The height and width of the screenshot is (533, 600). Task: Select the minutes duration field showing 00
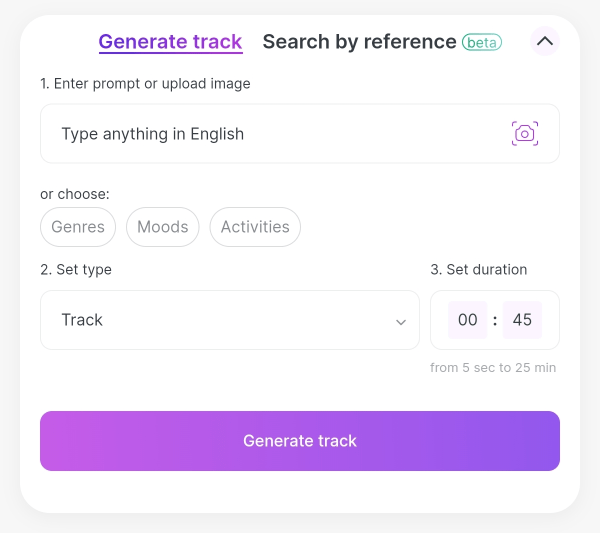(468, 320)
